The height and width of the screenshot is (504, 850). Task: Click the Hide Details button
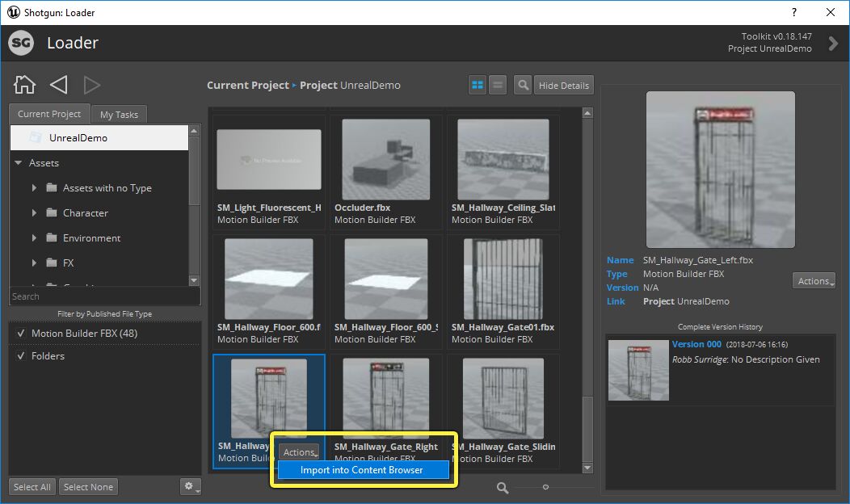point(564,85)
